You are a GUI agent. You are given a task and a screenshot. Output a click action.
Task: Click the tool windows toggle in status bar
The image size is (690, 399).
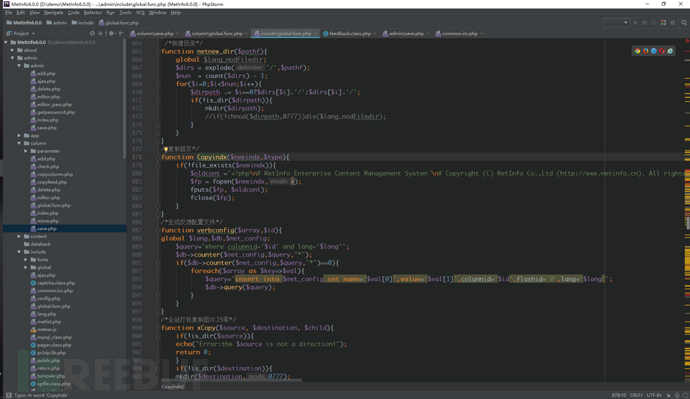point(8,395)
